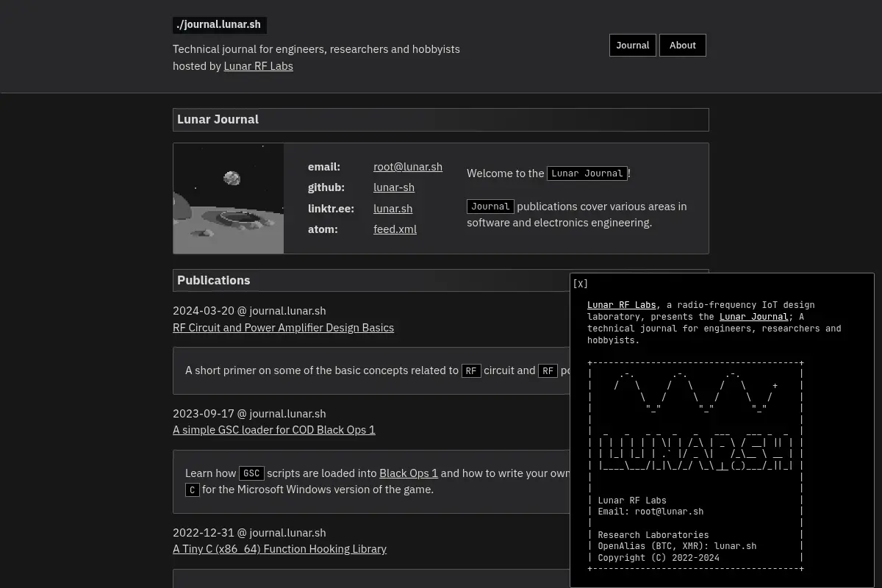Click the 2023-09-17 @ journal.lunar.sh date line
This screenshot has width=882, height=588.
[x=249, y=414]
